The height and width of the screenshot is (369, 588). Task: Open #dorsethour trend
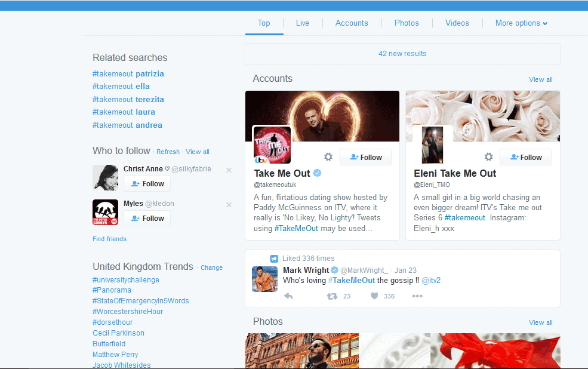click(x=112, y=322)
